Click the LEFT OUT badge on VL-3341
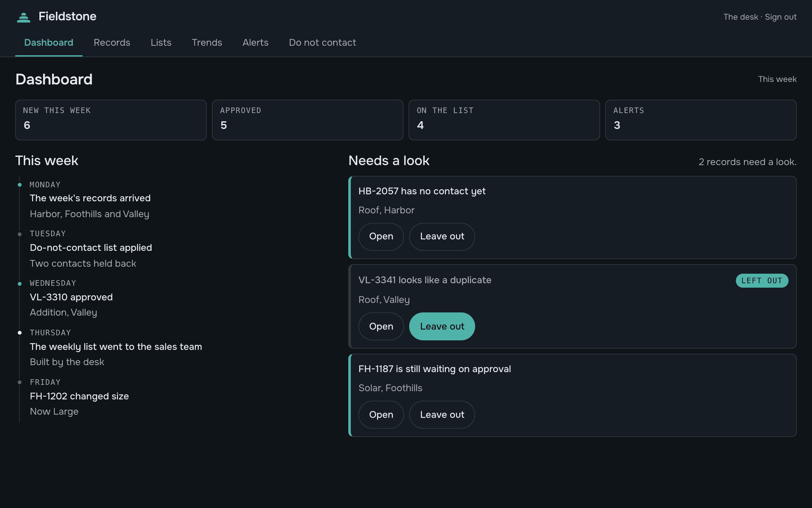 pyautogui.click(x=762, y=281)
